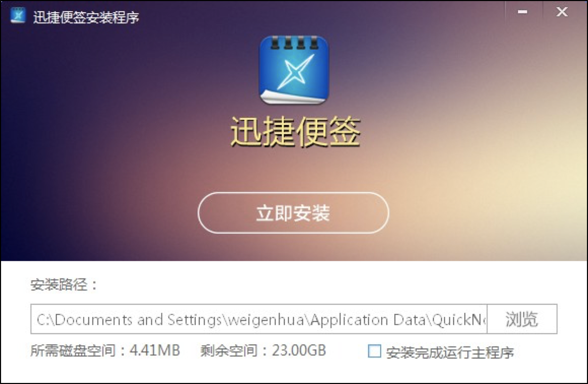Click the 剩余空间 23.00GB text
This screenshot has height=384, width=588.
(263, 351)
